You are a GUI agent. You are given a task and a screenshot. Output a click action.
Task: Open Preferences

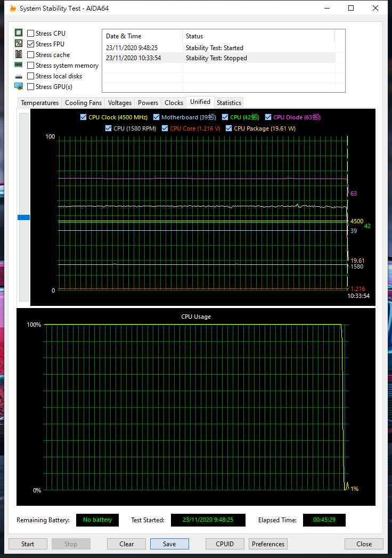[268, 544]
